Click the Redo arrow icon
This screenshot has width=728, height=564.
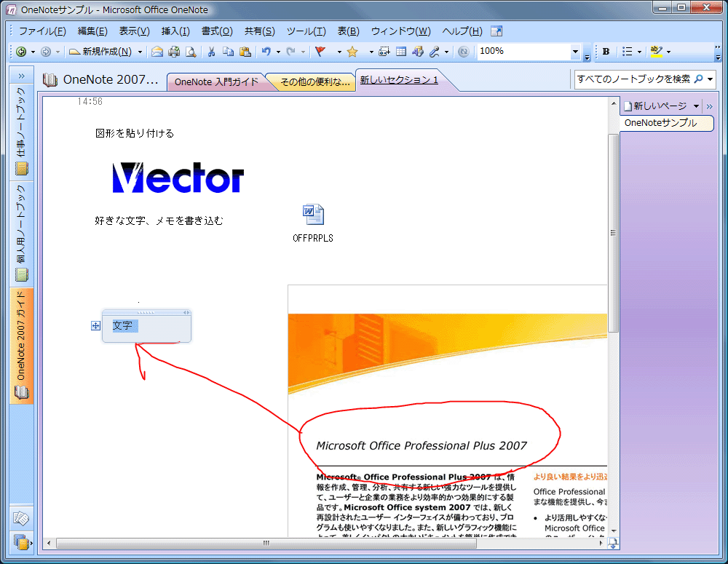(x=291, y=52)
